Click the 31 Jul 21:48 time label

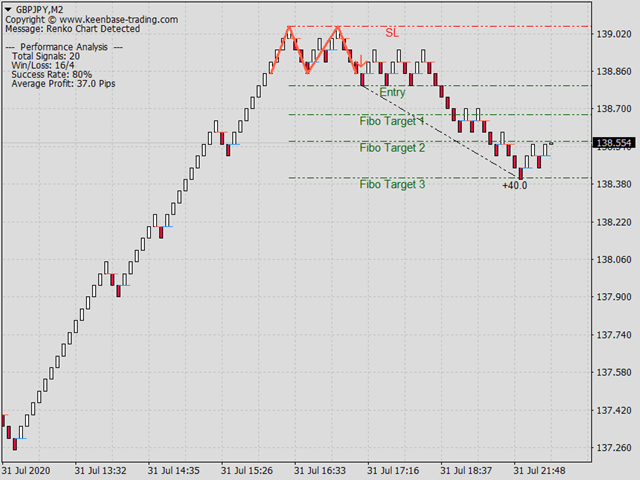[539, 471]
